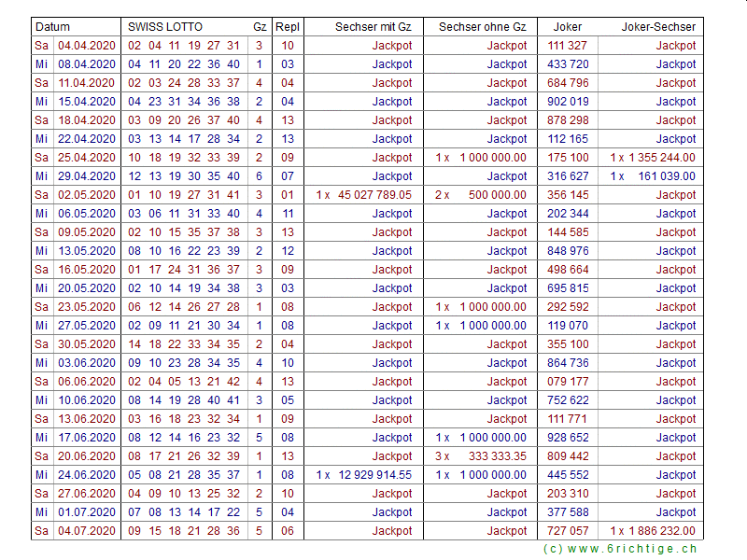Image resolution: width=747 pixels, height=560 pixels.
Task: Click the 3 x 333 333.35 entry
Action: pos(482,456)
